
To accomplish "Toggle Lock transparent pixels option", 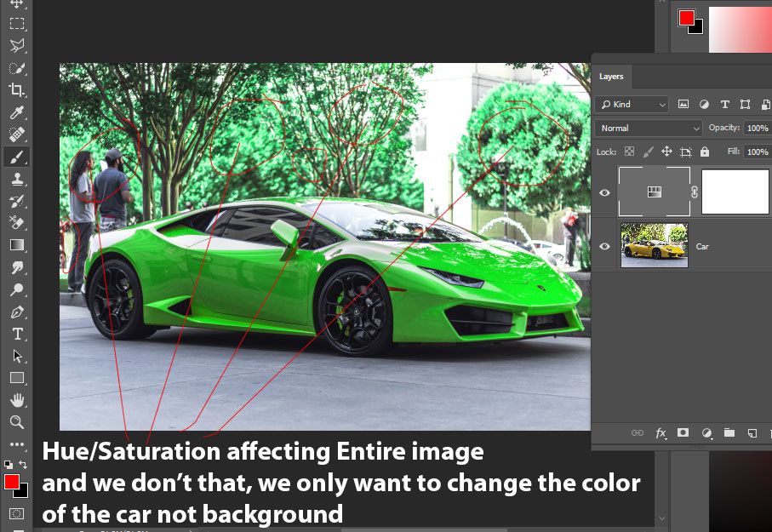I will pos(629,152).
